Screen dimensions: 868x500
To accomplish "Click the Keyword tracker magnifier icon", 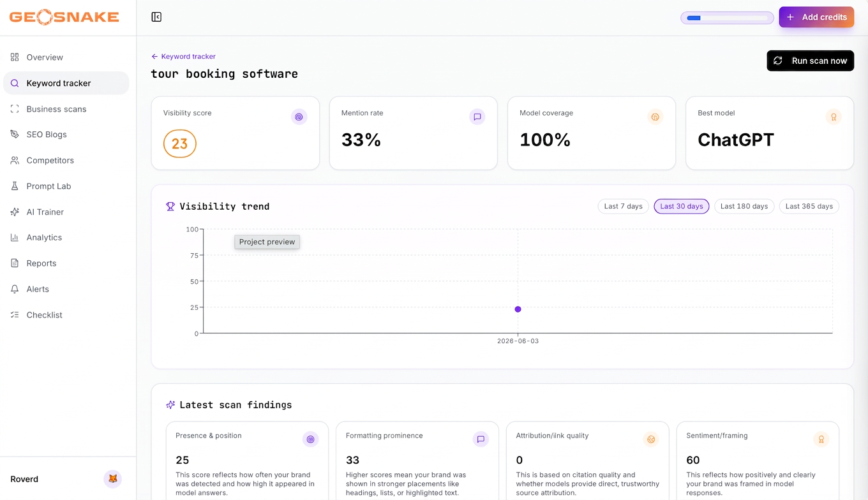I will point(15,83).
